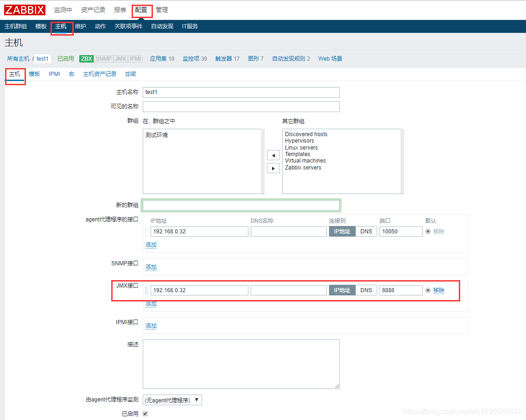The height and width of the screenshot is (420, 526).
Task: Select default radio for JMX interface
Action: pyautogui.click(x=428, y=290)
